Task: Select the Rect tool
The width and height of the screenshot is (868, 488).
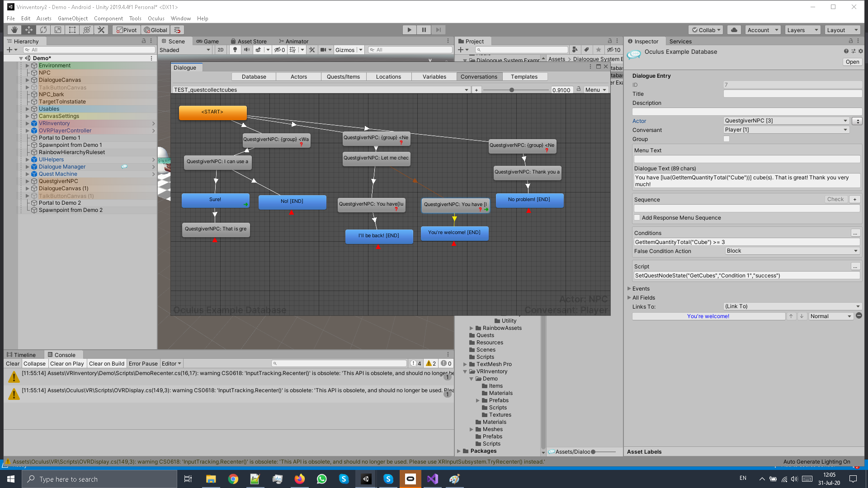Action: [72, 30]
